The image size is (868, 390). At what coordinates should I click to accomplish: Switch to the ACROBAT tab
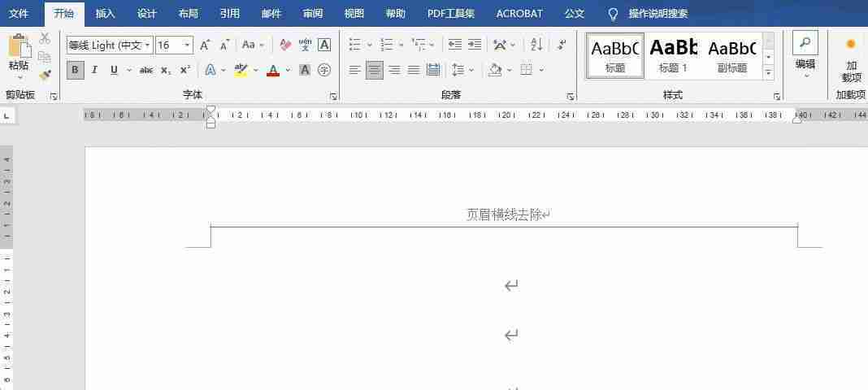[519, 13]
